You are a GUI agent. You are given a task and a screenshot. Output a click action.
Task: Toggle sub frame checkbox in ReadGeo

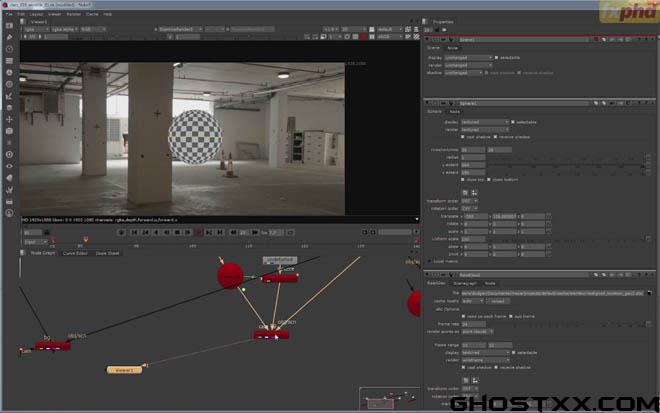coord(511,316)
